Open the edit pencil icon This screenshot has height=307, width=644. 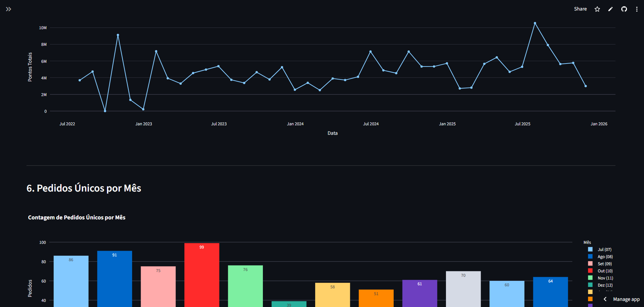[x=610, y=9]
